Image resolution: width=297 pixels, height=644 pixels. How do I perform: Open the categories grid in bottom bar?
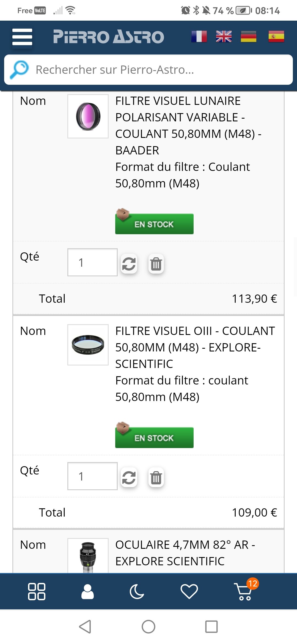pos(37,591)
